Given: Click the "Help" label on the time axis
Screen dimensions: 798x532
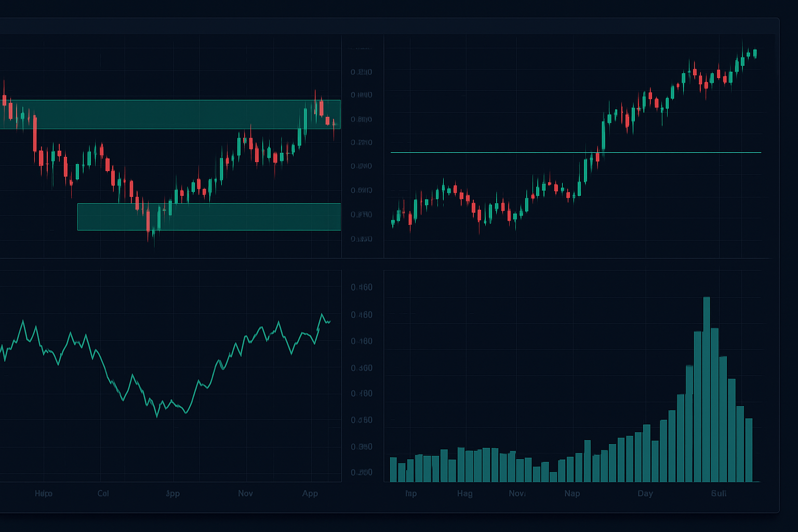Looking at the screenshot, I should pos(44,493).
